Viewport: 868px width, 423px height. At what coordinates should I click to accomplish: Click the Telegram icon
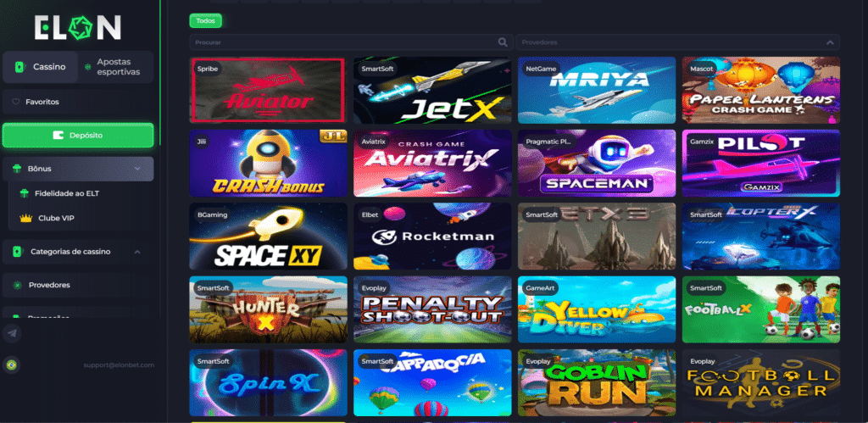(12, 333)
